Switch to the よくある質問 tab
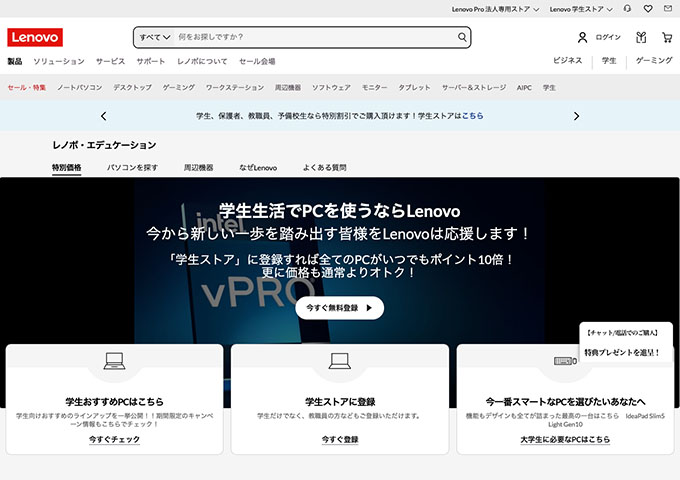The height and width of the screenshot is (480, 680). tap(324, 167)
